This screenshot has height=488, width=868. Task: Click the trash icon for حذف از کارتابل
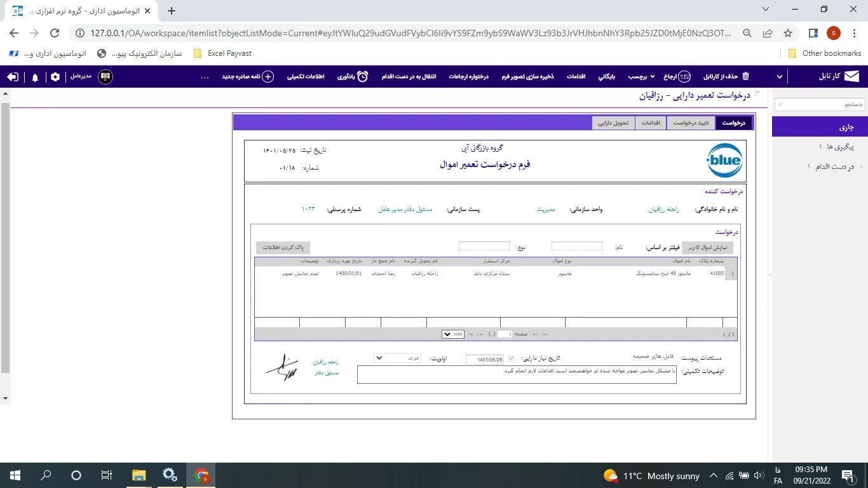745,76
